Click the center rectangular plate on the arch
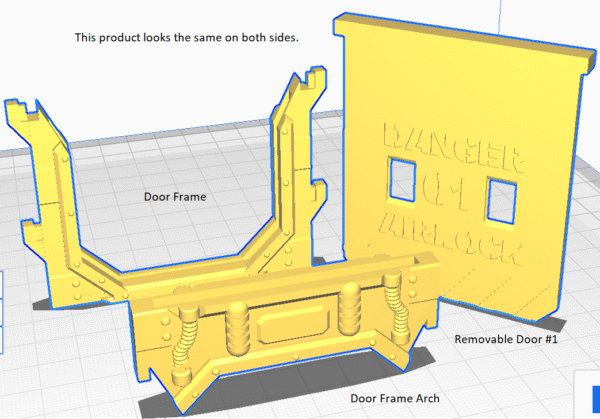The height and width of the screenshot is (419, 600). [290, 325]
